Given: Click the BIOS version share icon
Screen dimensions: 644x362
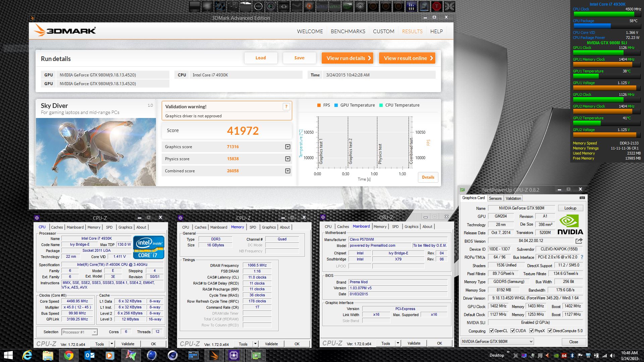Looking at the screenshot, I should click(x=579, y=241).
